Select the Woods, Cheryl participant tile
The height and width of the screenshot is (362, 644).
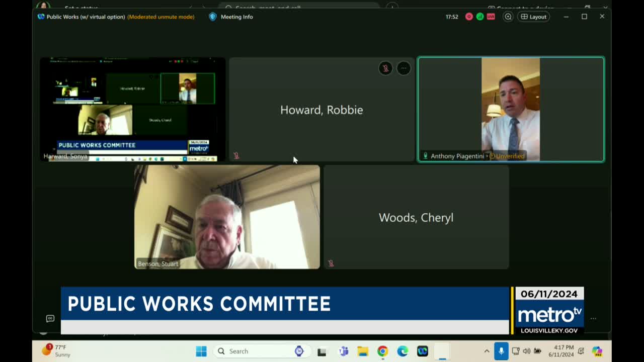click(x=416, y=217)
